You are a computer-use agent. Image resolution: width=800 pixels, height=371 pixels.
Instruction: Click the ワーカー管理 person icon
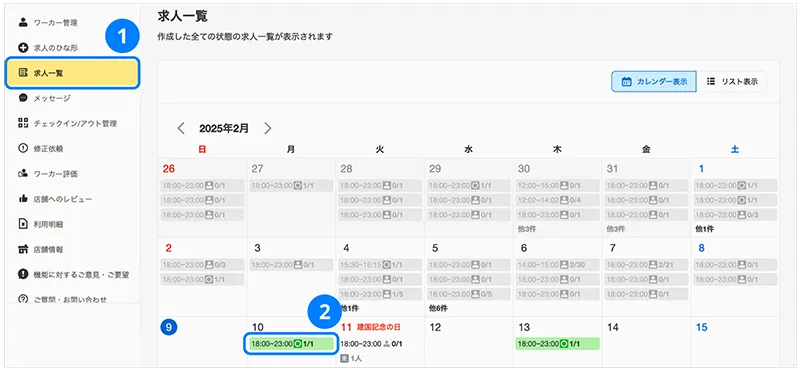(x=22, y=22)
